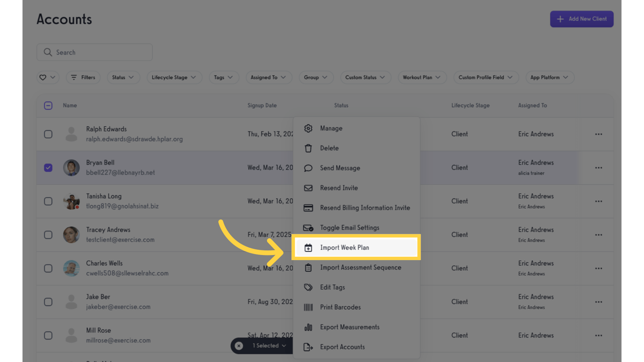
Task: Click the Delete trash can icon
Action: 308,148
